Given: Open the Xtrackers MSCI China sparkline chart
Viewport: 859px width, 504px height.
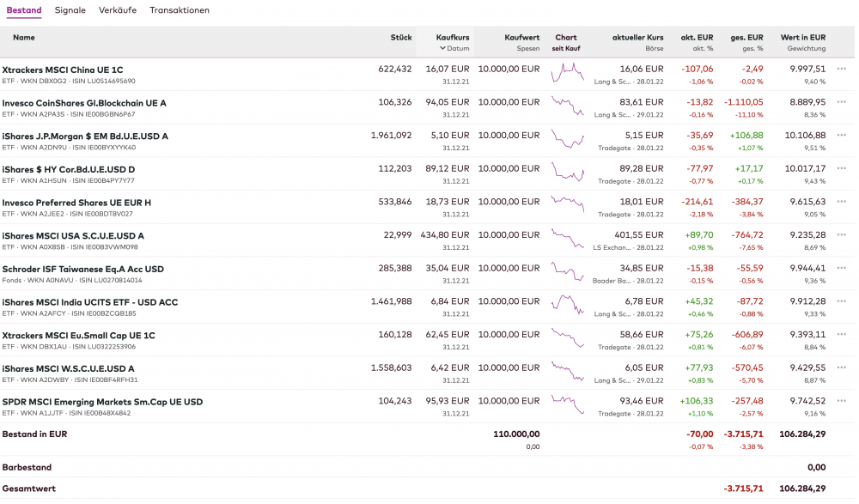Looking at the screenshot, I should pos(567,73).
